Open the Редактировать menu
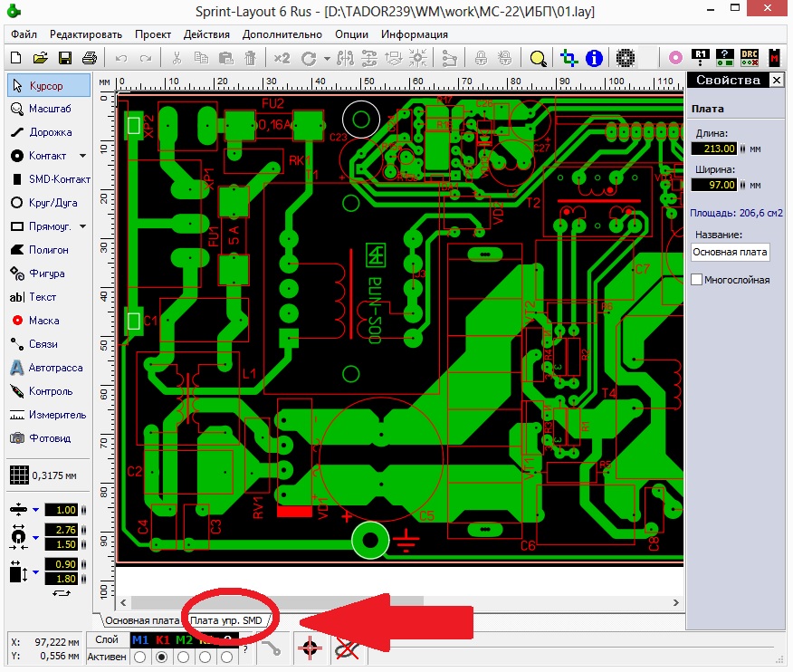793x672 pixels. coord(86,34)
